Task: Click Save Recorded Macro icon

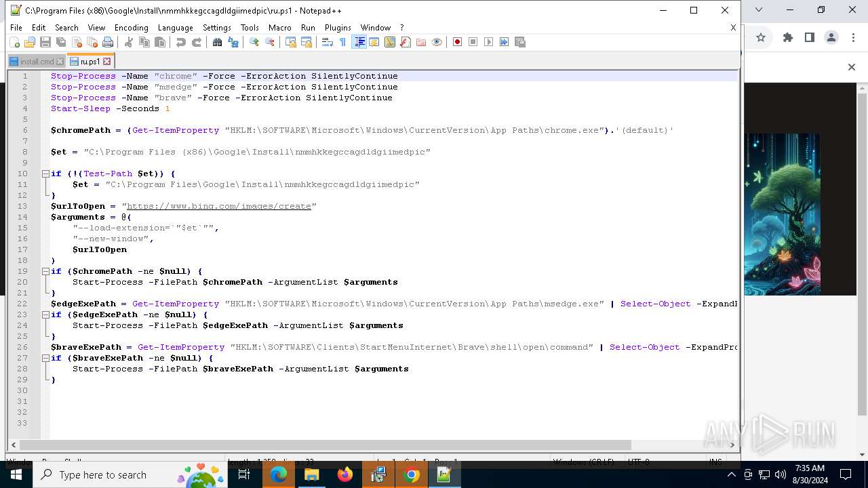Action: (520, 42)
